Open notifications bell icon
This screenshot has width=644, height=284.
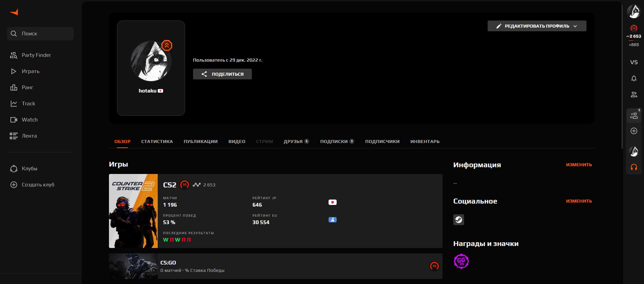coord(634,78)
